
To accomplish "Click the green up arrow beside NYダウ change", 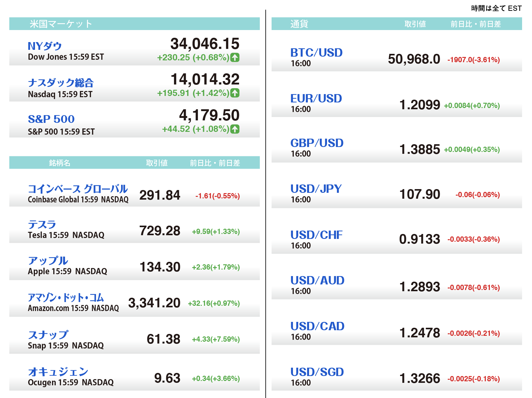I will 235,57.
